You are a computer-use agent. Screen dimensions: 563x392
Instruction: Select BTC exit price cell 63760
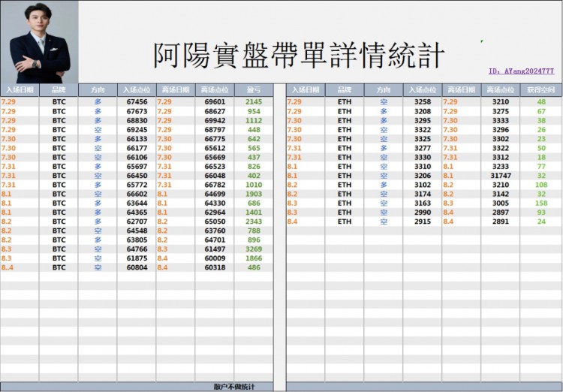215,231
